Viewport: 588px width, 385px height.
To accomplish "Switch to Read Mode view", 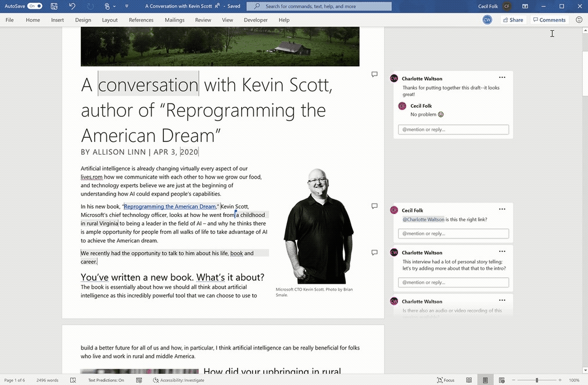I will coord(469,380).
